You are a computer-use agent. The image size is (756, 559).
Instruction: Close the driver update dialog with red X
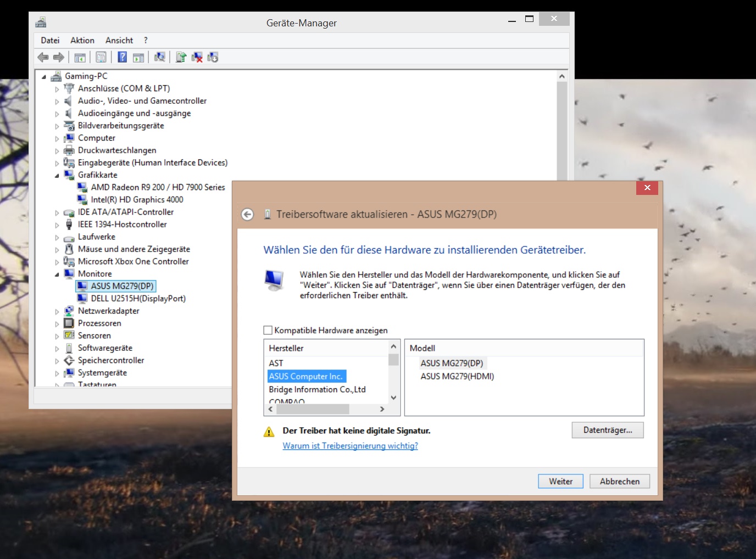(647, 188)
